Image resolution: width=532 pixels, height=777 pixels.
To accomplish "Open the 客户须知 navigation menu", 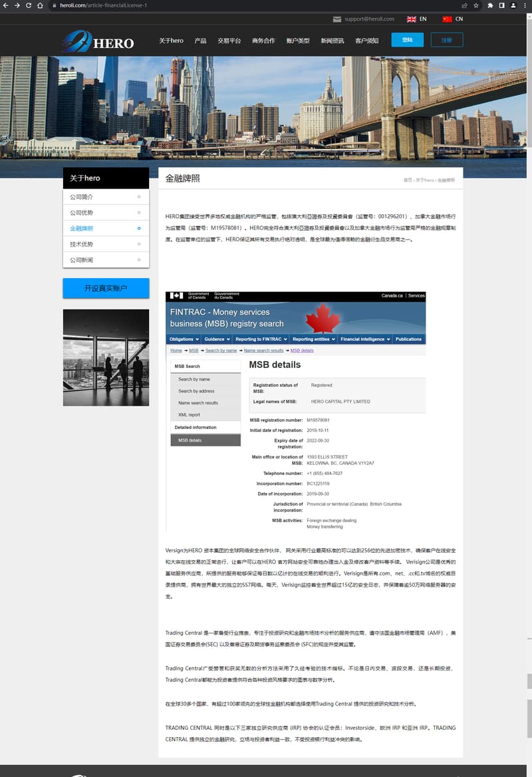I will (366, 41).
